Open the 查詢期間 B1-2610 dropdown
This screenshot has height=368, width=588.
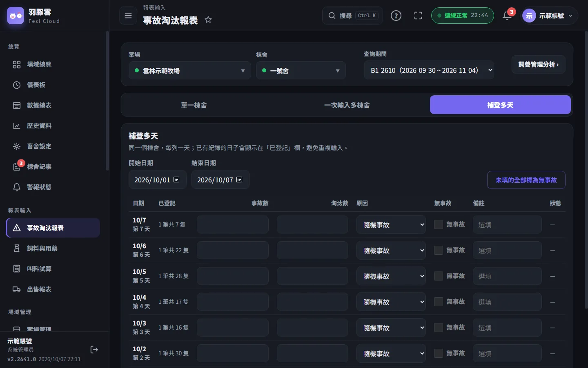tap(429, 70)
